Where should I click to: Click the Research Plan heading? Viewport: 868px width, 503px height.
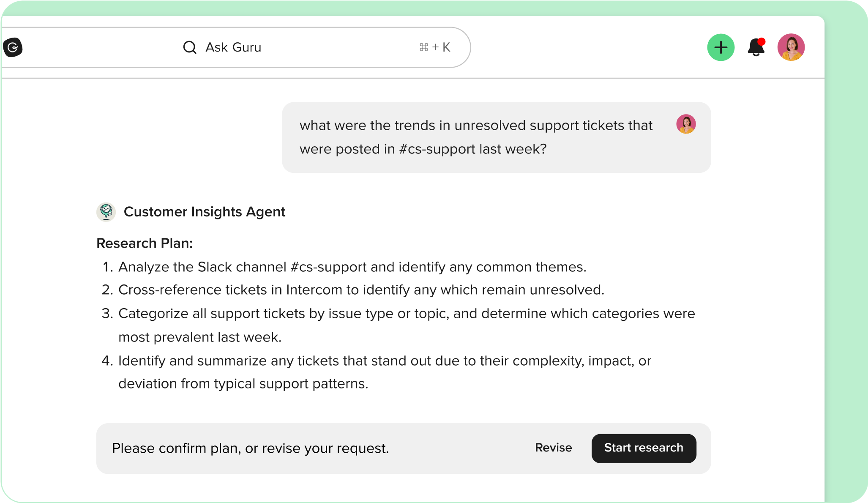(145, 243)
